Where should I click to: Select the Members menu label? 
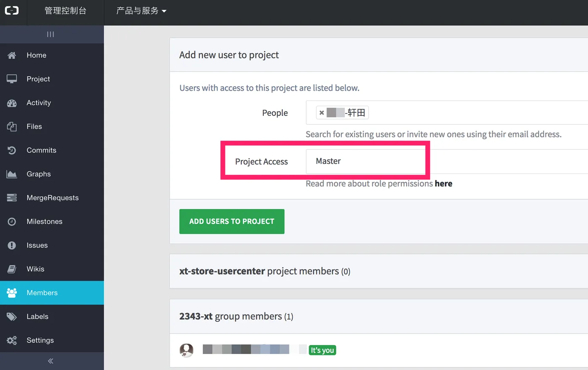point(42,293)
